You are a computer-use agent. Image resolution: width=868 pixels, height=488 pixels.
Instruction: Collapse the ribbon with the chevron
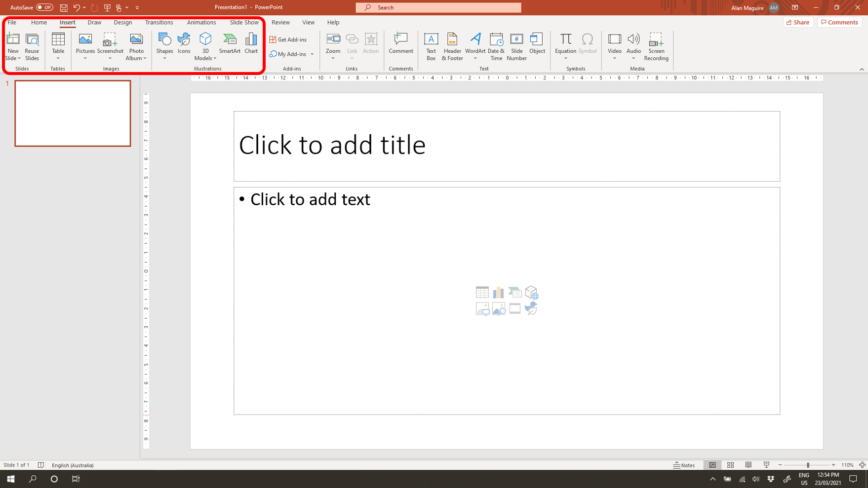click(x=862, y=69)
